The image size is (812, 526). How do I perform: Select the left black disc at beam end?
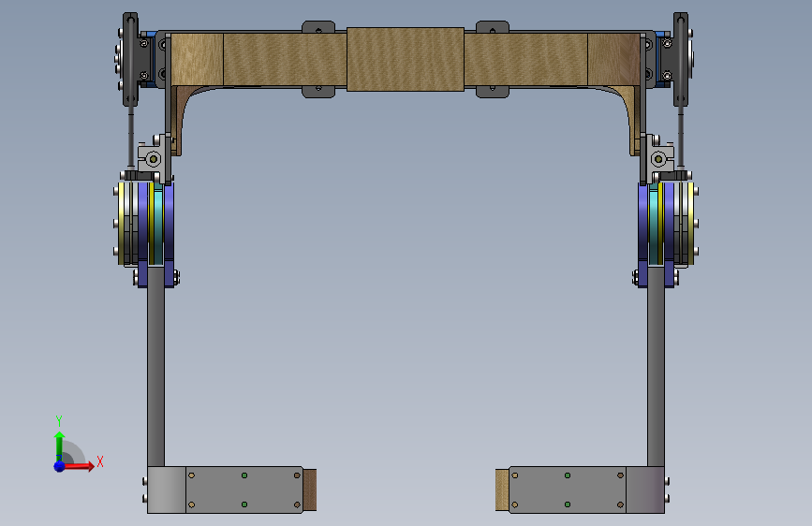click(x=130, y=59)
